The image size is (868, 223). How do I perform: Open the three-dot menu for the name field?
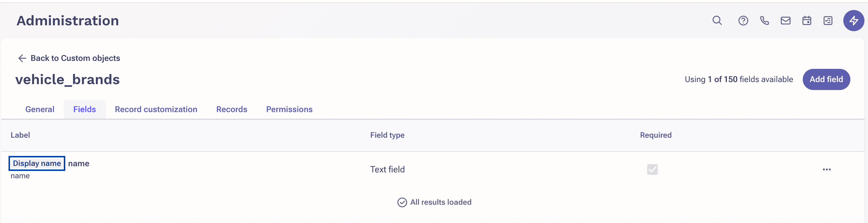(x=826, y=169)
